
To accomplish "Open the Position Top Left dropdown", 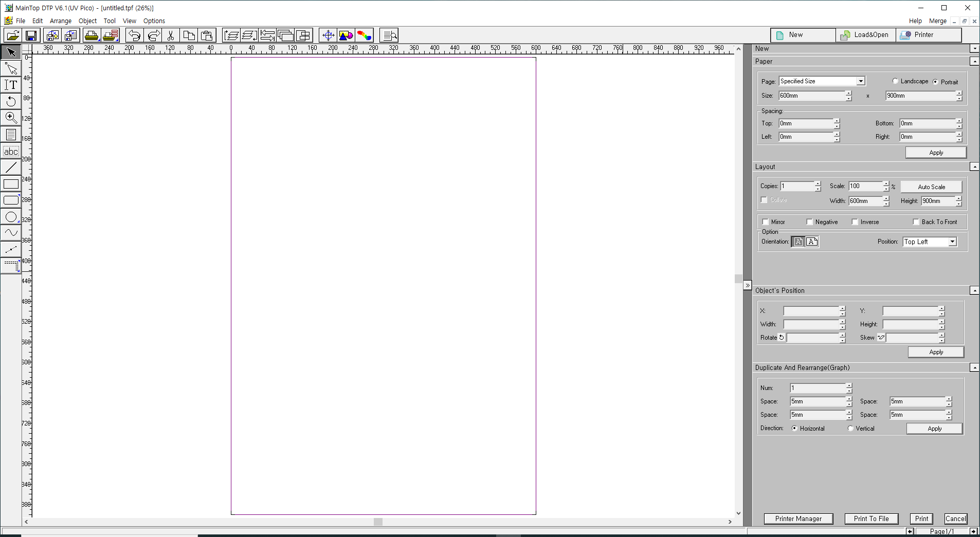I will 952,242.
